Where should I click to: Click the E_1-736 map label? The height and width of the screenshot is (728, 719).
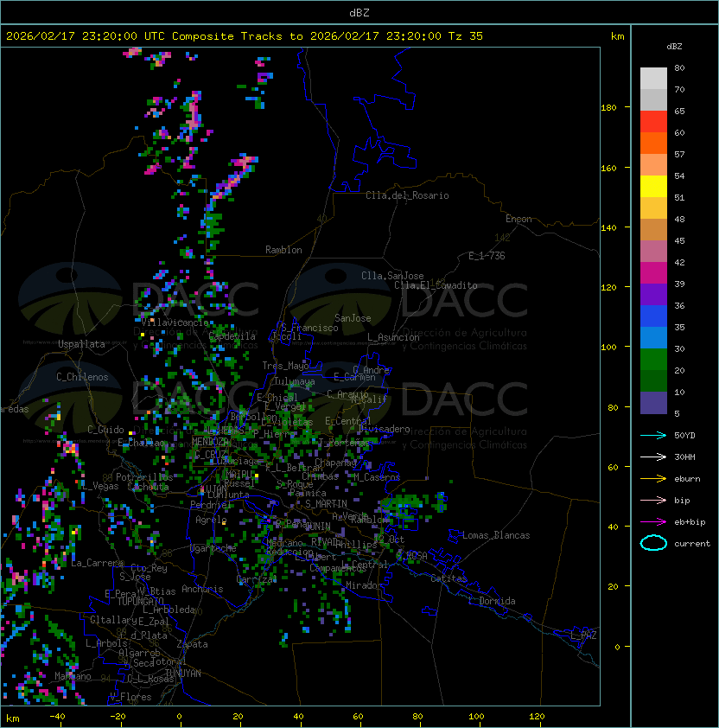487,256
